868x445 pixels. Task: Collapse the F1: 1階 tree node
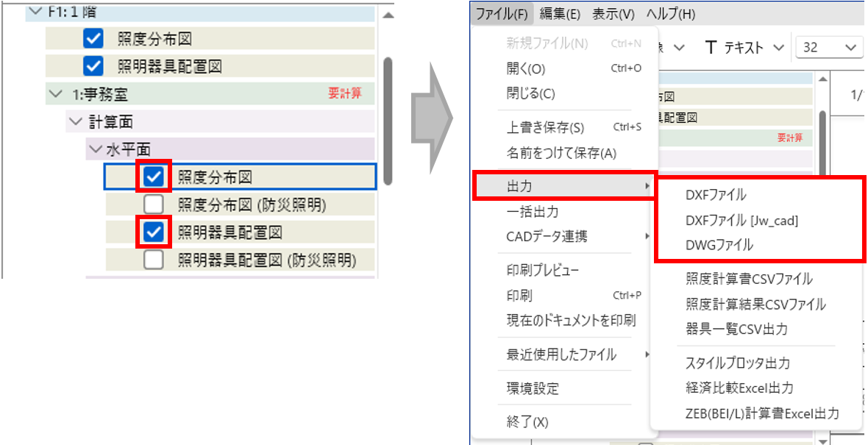point(33,13)
